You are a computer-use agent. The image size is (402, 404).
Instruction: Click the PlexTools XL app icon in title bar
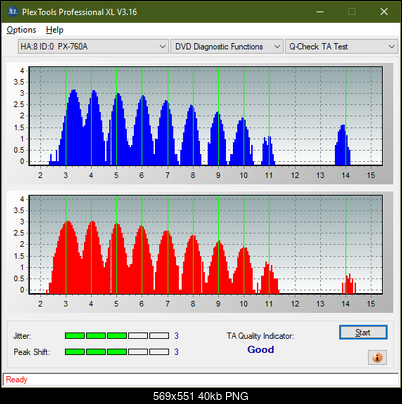pos(12,12)
